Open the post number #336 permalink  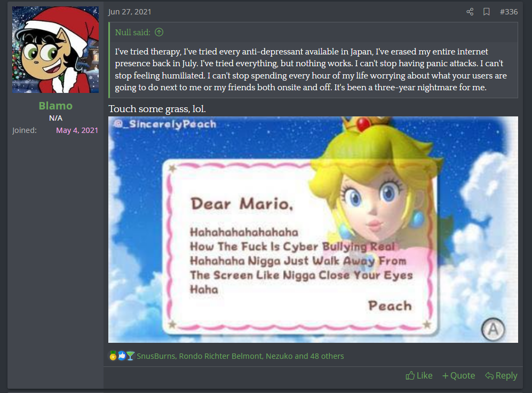click(509, 12)
